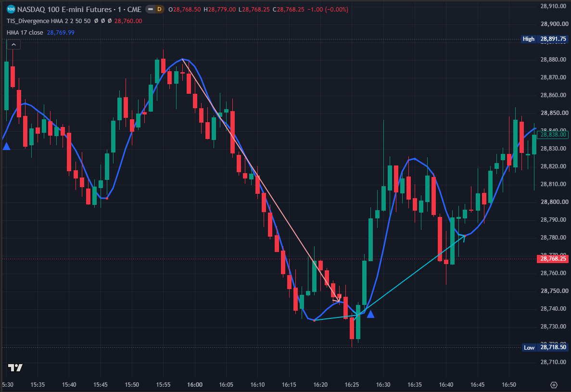This screenshot has height=392, width=571.
Task: Click the 15:35 time axis label
Action: click(38, 385)
